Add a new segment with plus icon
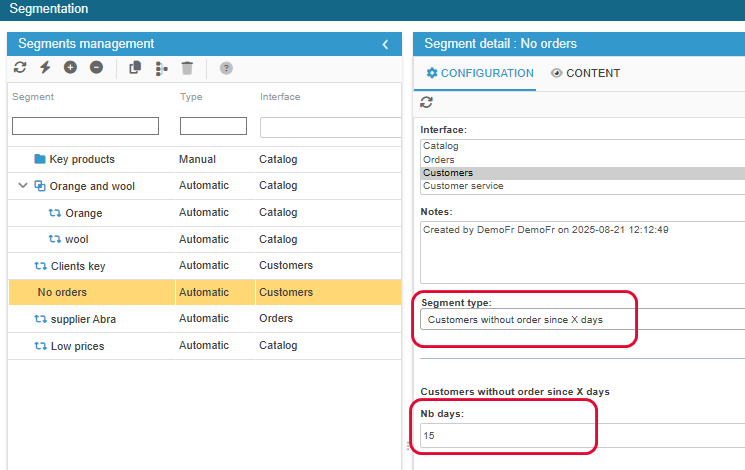Image resolution: width=745 pixels, height=470 pixels. click(70, 67)
